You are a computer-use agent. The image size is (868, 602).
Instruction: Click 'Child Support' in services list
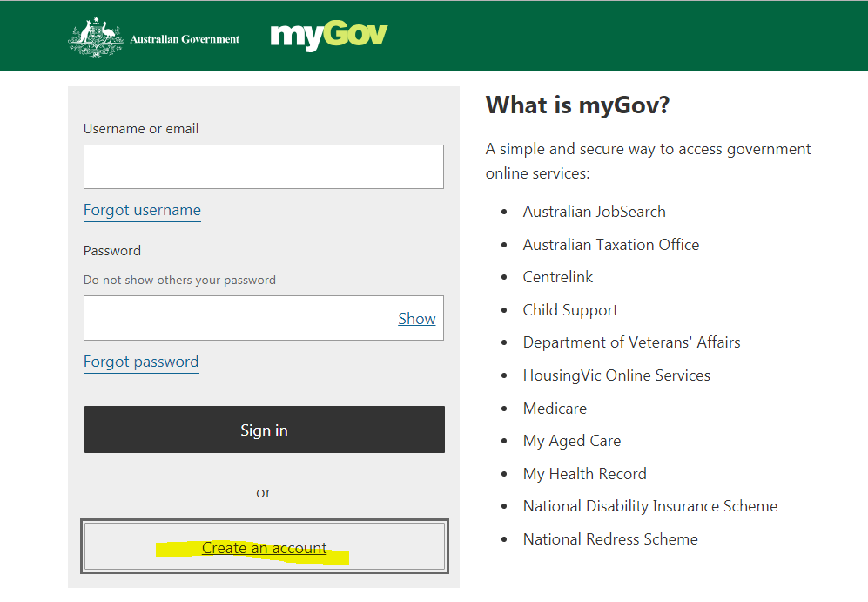pos(570,310)
